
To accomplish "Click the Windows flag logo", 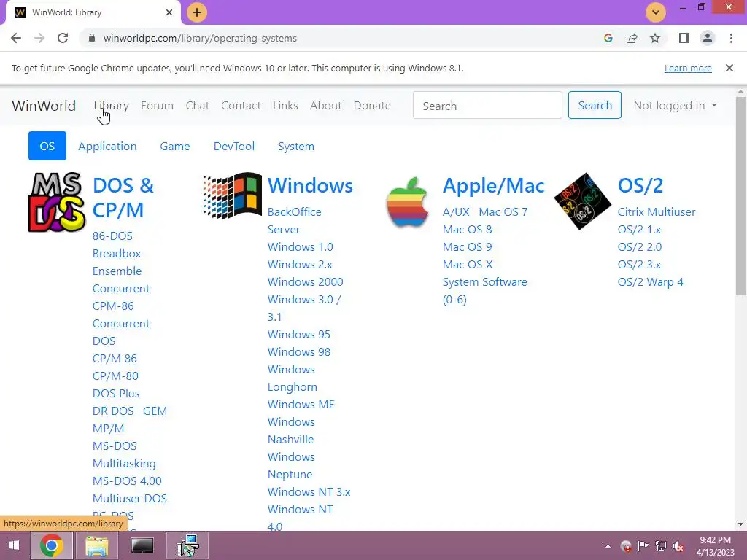I will [x=233, y=195].
